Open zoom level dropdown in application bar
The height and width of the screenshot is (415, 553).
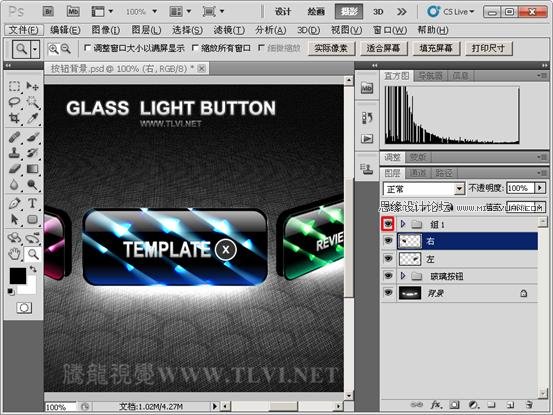pyautogui.click(x=155, y=12)
